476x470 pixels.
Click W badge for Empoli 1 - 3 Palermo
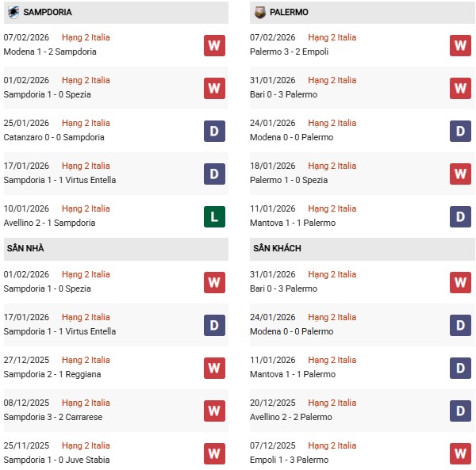click(460, 453)
